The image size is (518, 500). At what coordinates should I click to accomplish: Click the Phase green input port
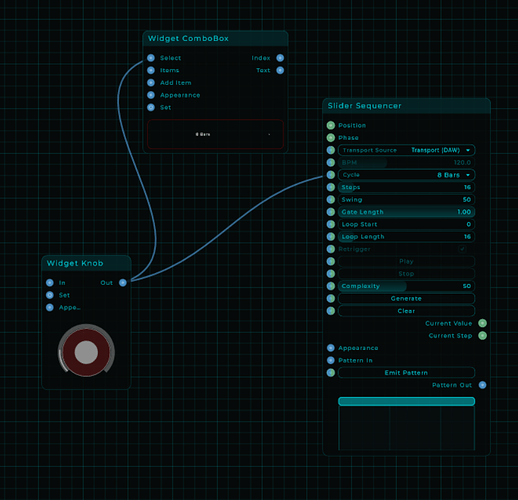pyautogui.click(x=331, y=138)
